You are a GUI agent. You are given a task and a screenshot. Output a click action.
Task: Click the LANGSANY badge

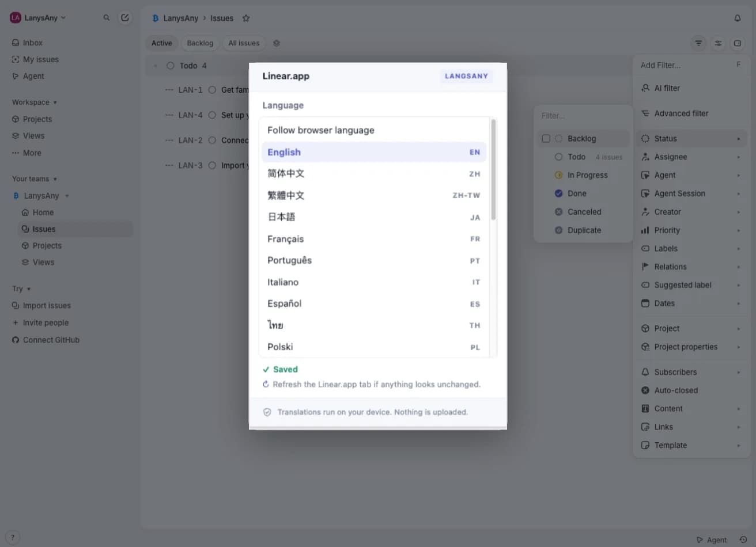tap(466, 76)
